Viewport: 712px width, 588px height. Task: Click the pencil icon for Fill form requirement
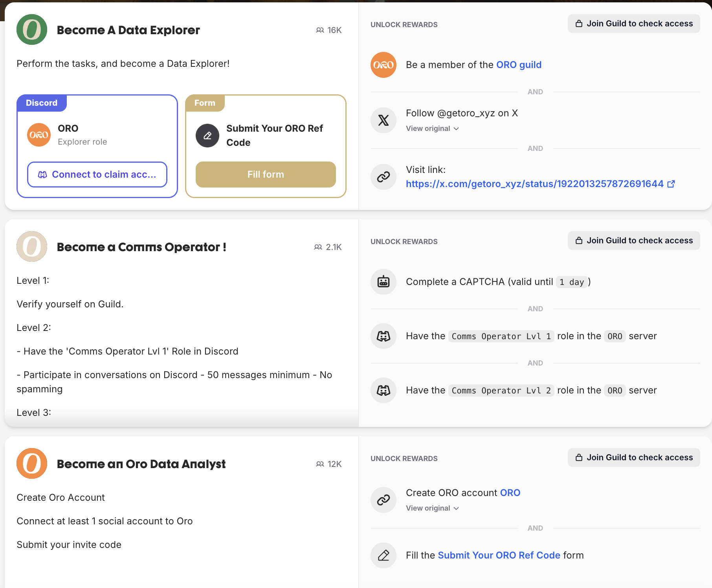383,555
